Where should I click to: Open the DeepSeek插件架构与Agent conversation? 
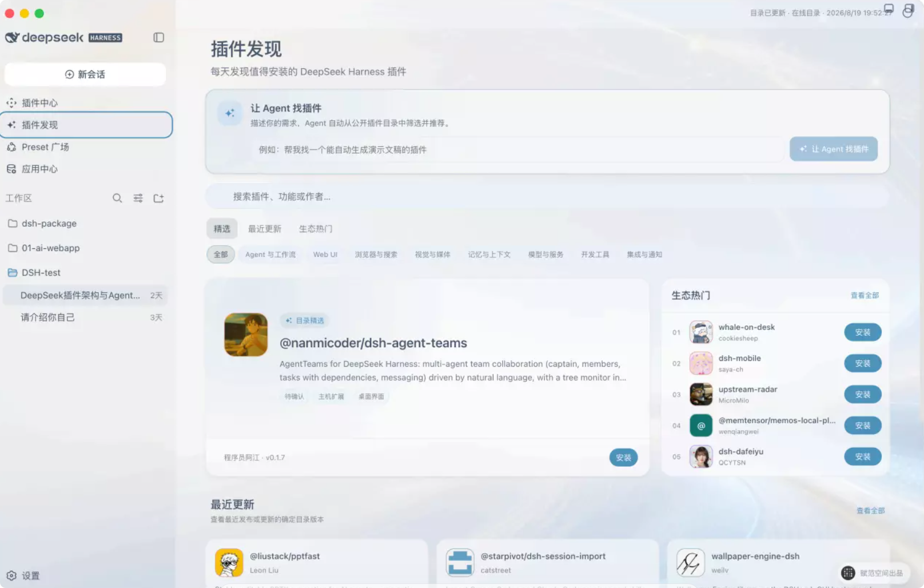pos(86,295)
